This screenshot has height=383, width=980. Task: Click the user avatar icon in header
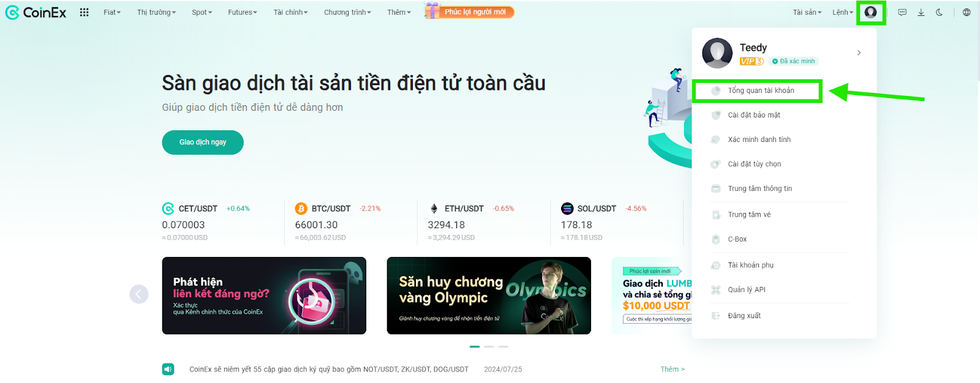point(870,12)
